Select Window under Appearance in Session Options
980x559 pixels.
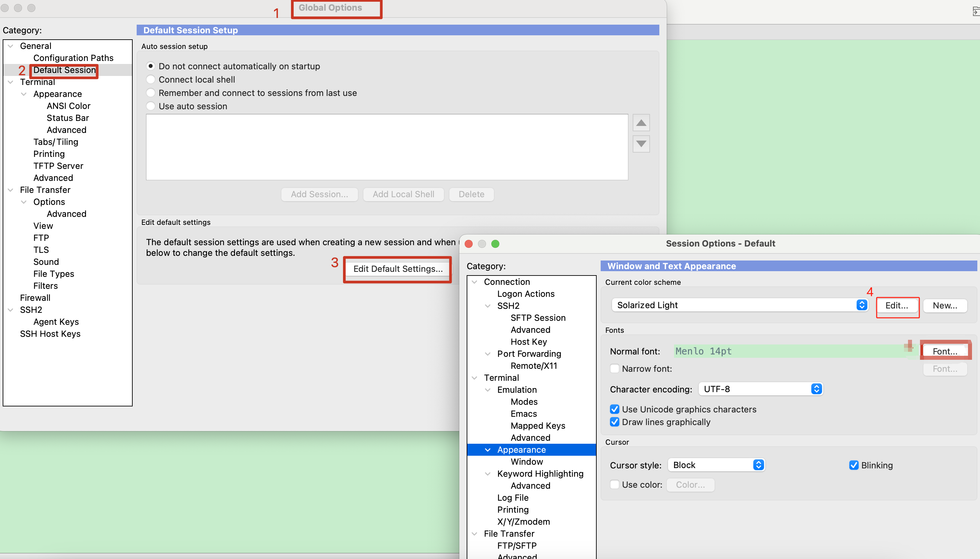coord(527,461)
